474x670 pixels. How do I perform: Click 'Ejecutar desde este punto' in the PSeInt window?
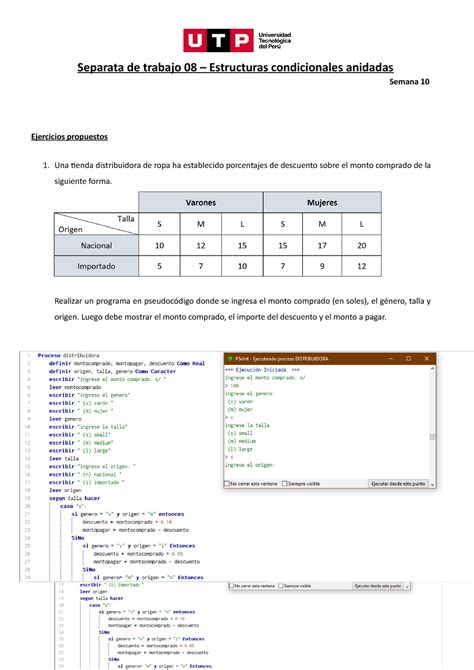398,484
